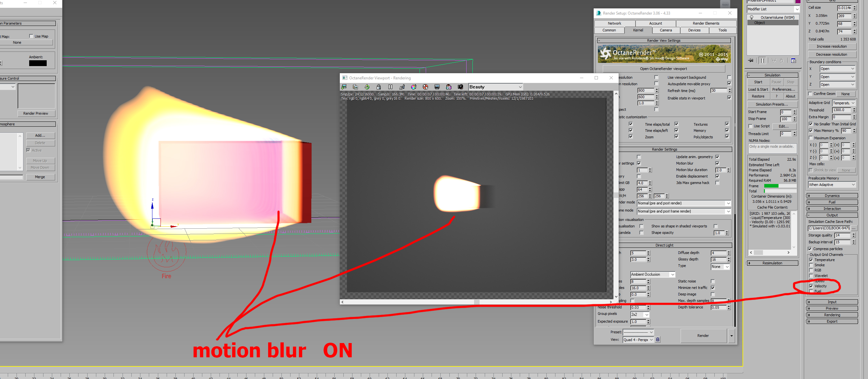The height and width of the screenshot is (379, 868).
Task: Toggle the viewport lock padlock icon
Action: [379, 87]
